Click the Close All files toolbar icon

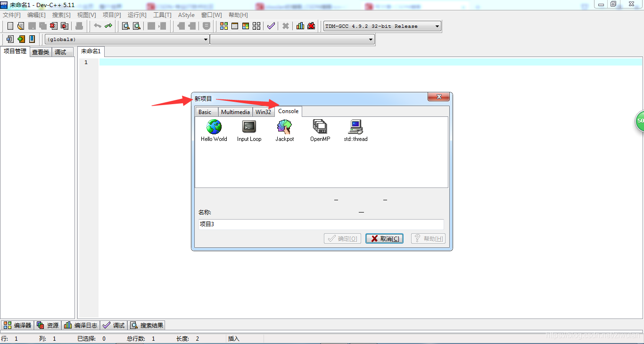tap(65, 26)
